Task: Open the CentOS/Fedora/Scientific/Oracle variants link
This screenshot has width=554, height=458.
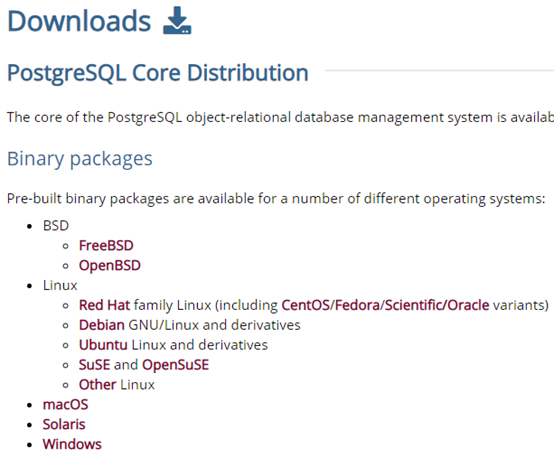Action: tap(385, 305)
